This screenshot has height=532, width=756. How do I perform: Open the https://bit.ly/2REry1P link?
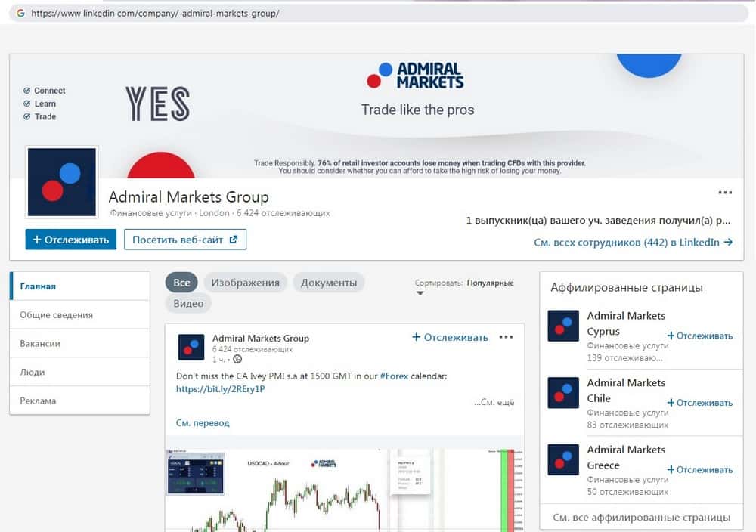pyautogui.click(x=220, y=389)
